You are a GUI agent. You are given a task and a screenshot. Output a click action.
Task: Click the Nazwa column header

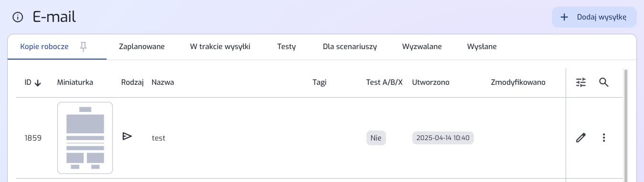[x=163, y=82]
